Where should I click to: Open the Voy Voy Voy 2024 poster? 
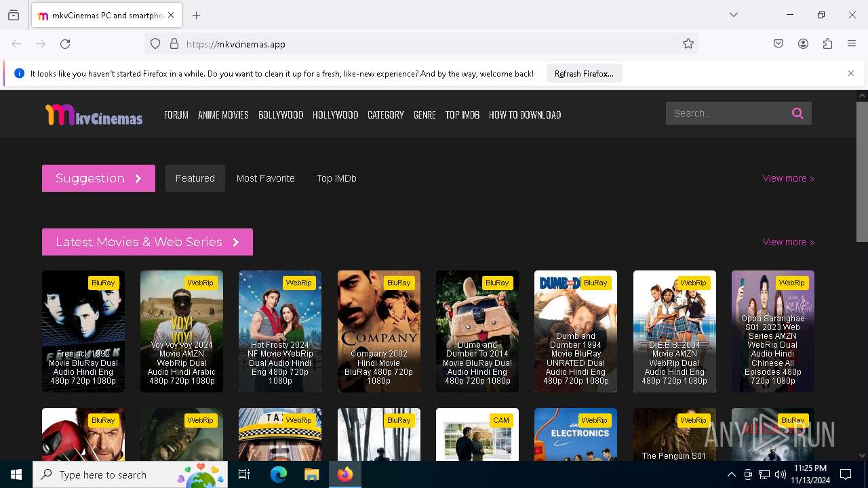[x=182, y=331]
